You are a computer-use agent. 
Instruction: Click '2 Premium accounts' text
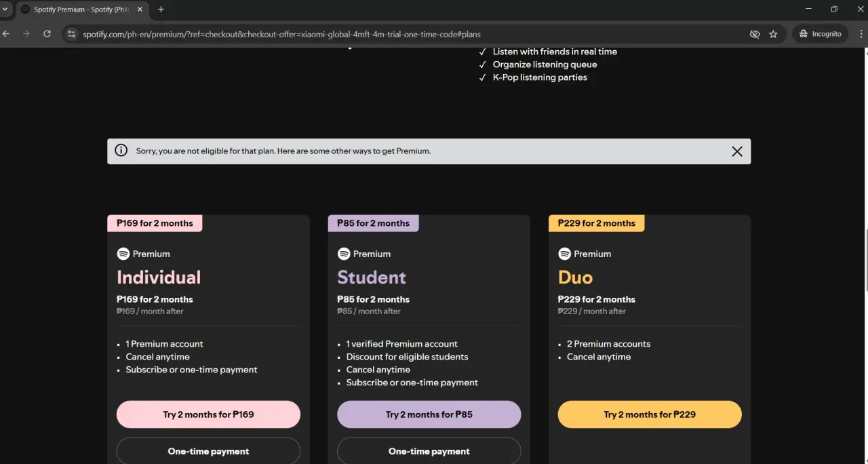click(x=608, y=344)
